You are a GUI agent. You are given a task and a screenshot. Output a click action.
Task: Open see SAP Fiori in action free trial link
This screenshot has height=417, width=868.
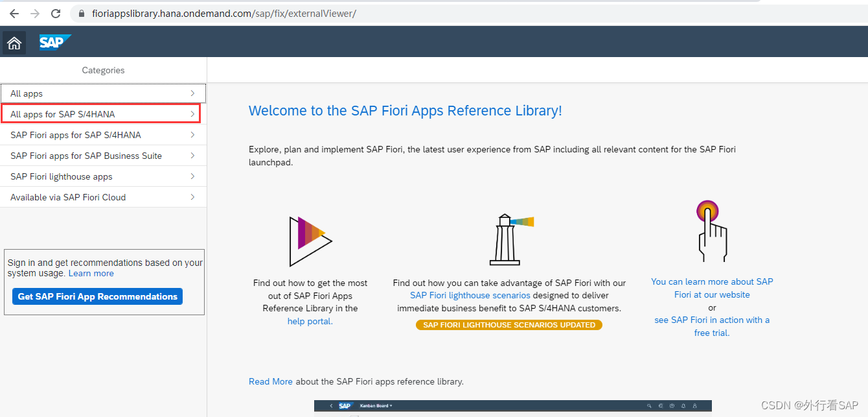[712, 326]
